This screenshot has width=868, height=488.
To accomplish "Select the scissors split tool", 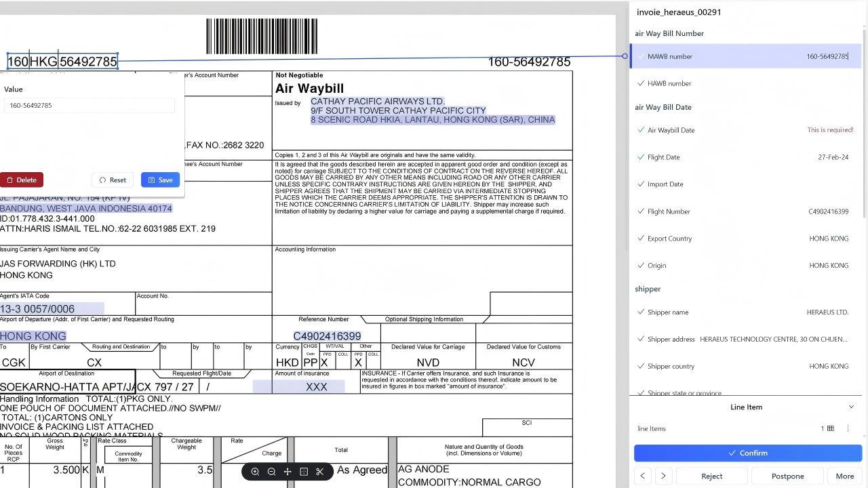I will click(x=320, y=472).
